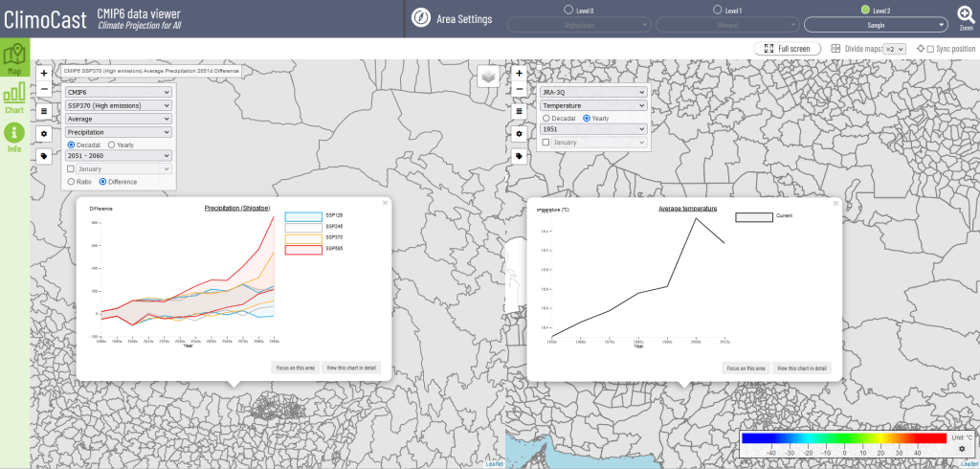
Task: Click the tag icon on the left map
Action: 44,155
